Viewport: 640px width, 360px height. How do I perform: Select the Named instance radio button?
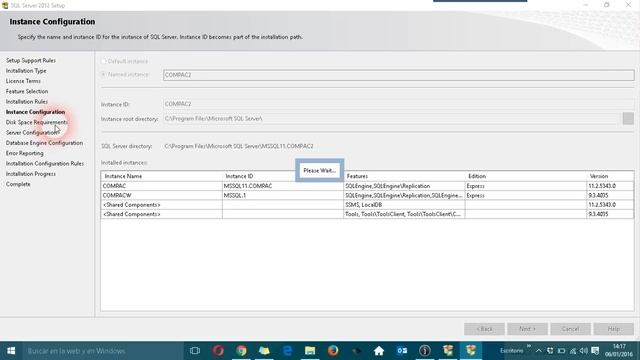click(104, 74)
